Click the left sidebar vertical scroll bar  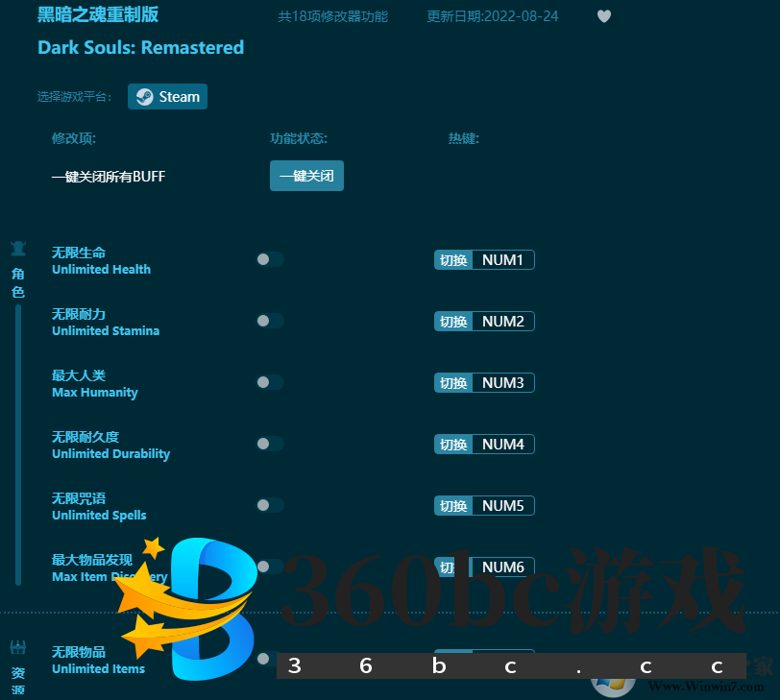[17, 442]
